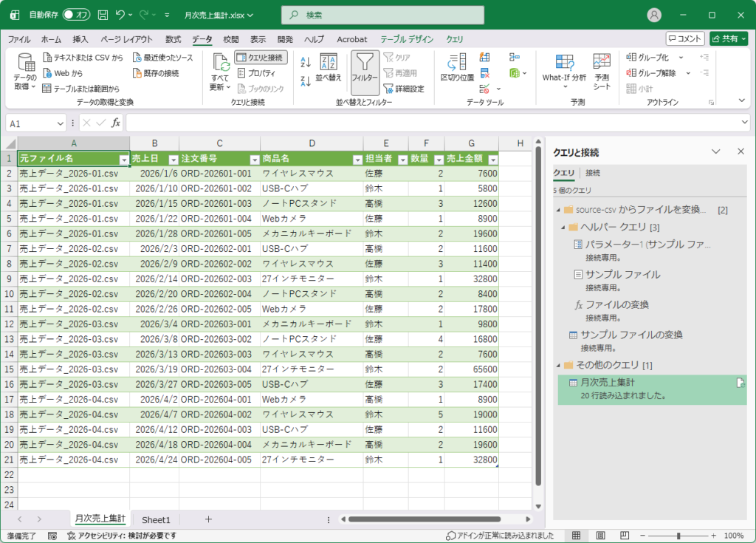This screenshot has width=756, height=543.
Task: Select normal view icon in status bar
Action: tap(576, 536)
